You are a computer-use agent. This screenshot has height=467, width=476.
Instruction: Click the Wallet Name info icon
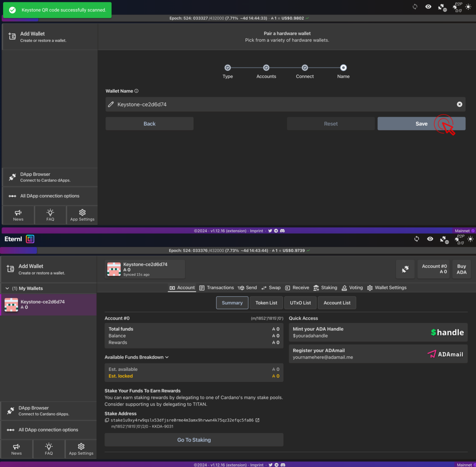click(x=136, y=91)
